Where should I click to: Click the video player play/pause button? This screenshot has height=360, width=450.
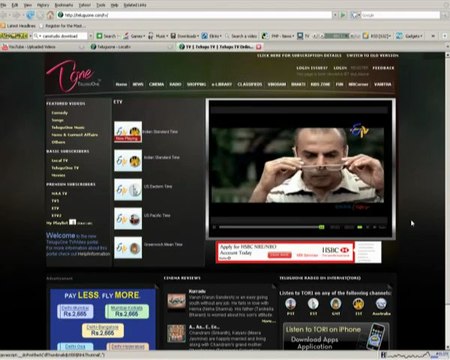[x=214, y=227]
